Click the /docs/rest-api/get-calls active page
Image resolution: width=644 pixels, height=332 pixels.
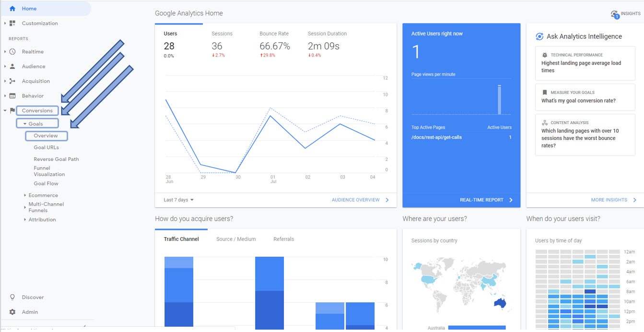pos(436,137)
